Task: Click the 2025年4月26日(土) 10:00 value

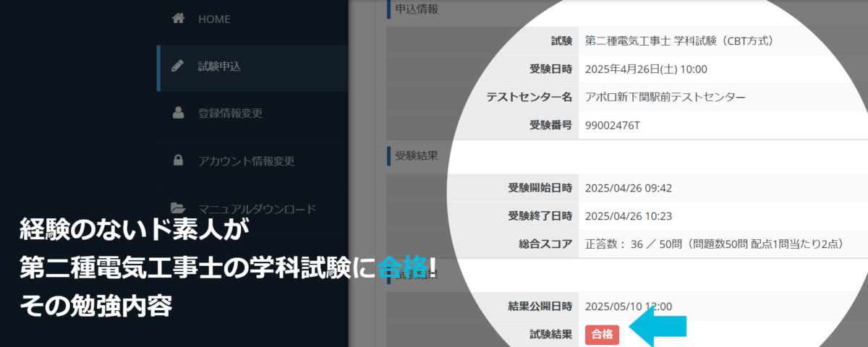Action: [x=645, y=69]
